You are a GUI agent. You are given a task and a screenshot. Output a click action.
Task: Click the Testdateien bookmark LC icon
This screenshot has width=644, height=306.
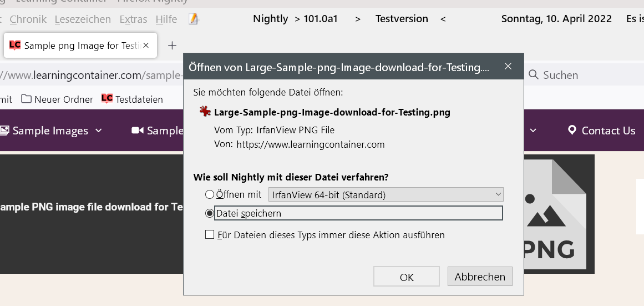pos(107,99)
